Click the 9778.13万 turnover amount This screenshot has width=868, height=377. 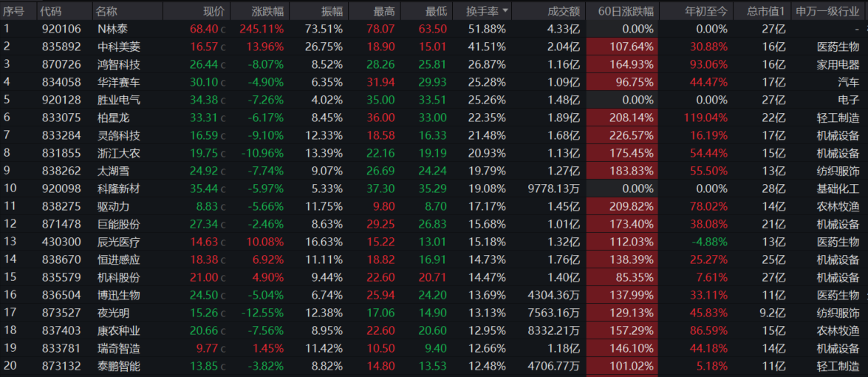coord(554,188)
